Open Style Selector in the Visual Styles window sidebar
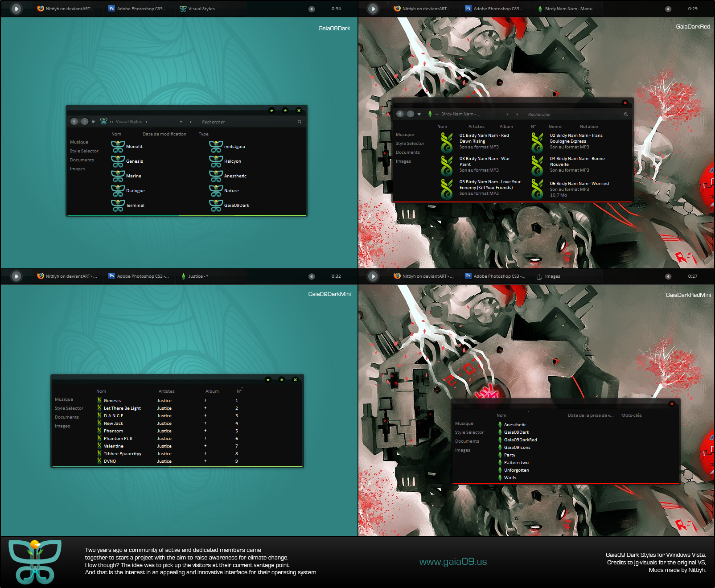715x588 pixels. point(84,151)
